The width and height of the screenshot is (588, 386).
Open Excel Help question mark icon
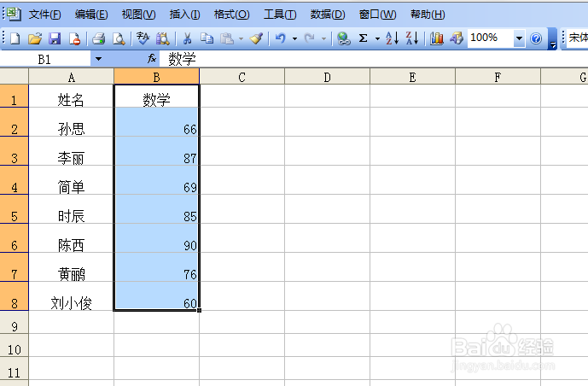click(536, 38)
